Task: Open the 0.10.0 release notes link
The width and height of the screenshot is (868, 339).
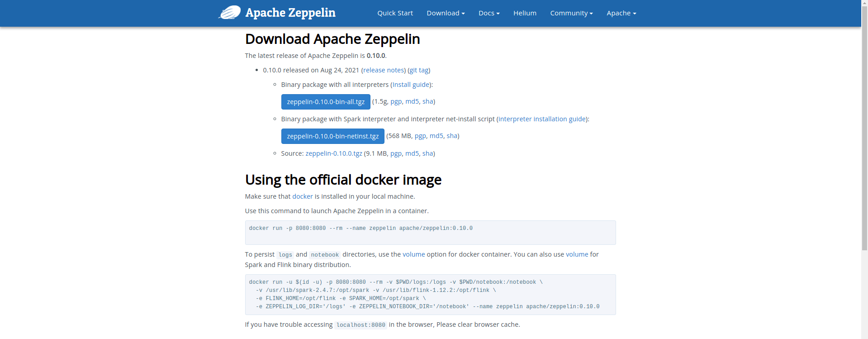Action: click(384, 70)
